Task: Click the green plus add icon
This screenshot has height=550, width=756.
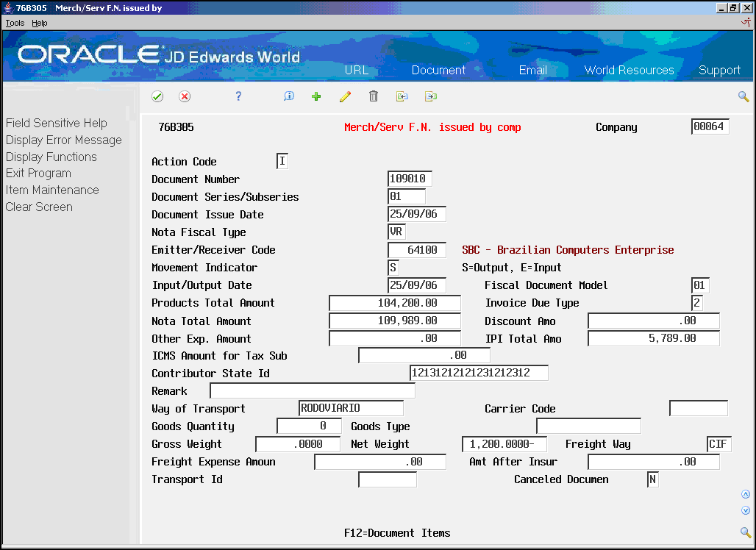Action: [x=316, y=96]
